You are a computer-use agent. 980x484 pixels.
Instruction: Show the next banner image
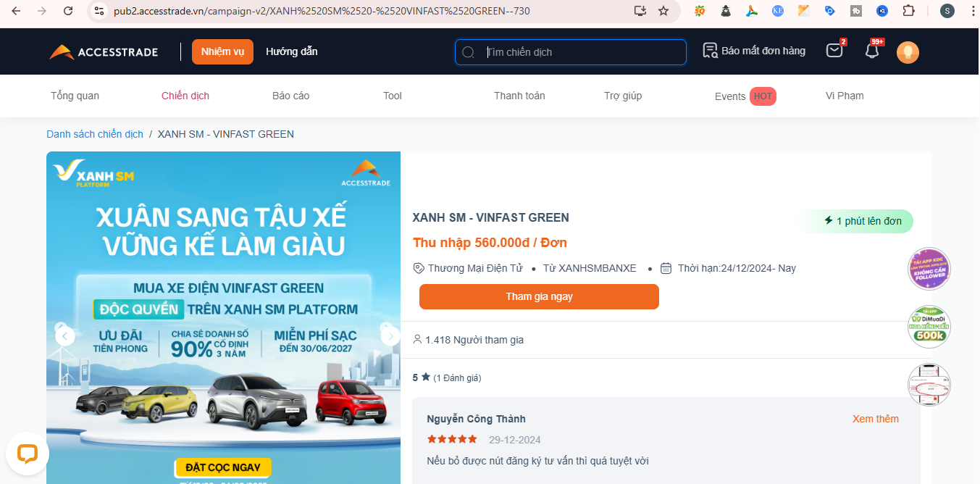pyautogui.click(x=391, y=336)
